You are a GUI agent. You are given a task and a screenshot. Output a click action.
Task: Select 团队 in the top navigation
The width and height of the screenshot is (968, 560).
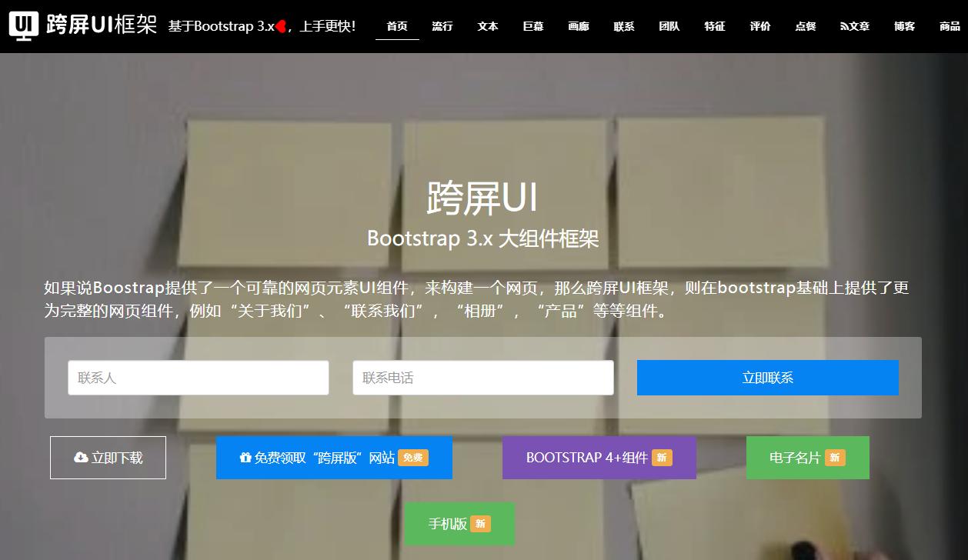point(669,25)
